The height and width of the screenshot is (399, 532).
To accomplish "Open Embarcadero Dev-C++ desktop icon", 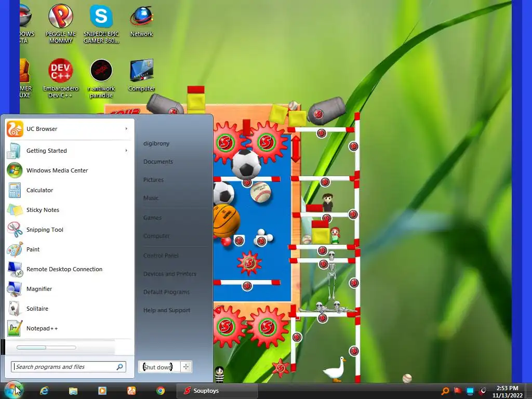I will (61, 78).
